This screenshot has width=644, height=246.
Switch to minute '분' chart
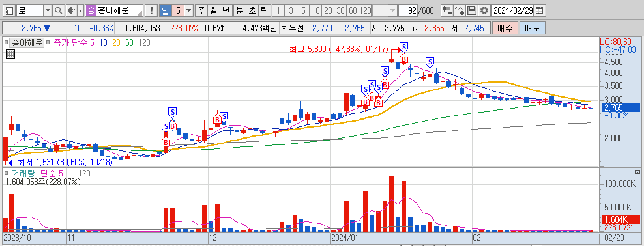[239, 10]
